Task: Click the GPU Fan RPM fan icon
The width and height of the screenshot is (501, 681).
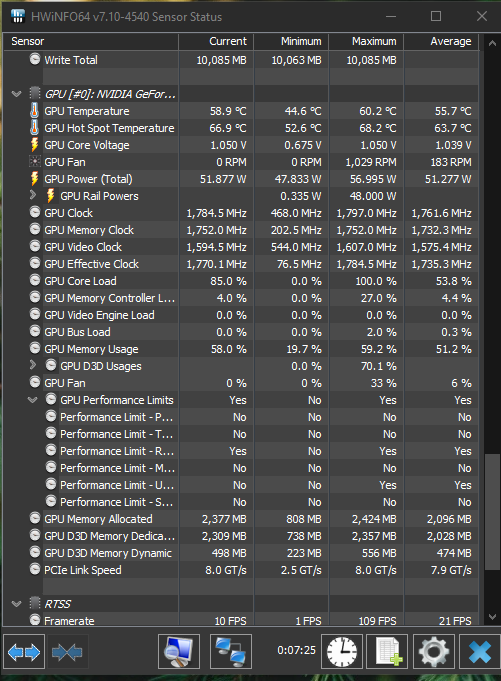Action: point(34,162)
